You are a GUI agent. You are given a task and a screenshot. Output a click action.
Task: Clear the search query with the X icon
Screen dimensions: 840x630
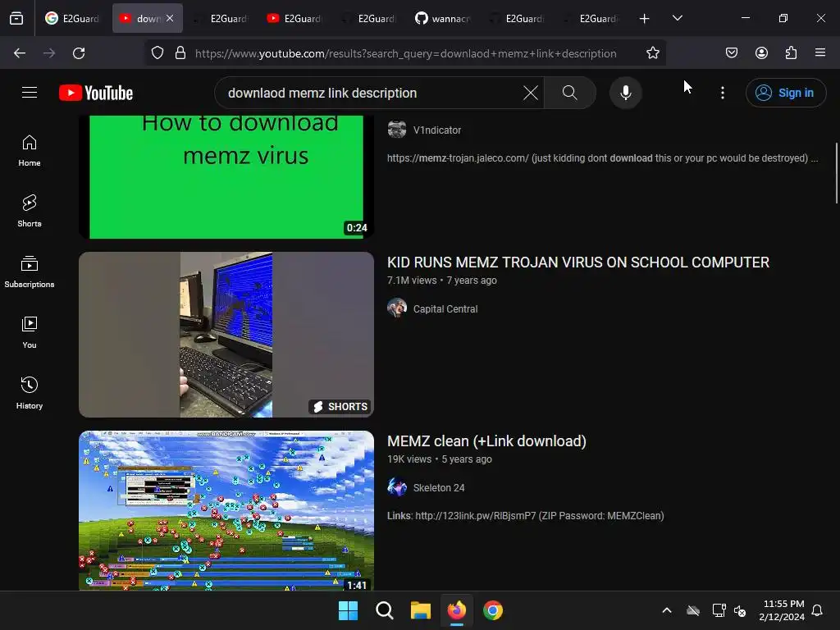point(531,93)
